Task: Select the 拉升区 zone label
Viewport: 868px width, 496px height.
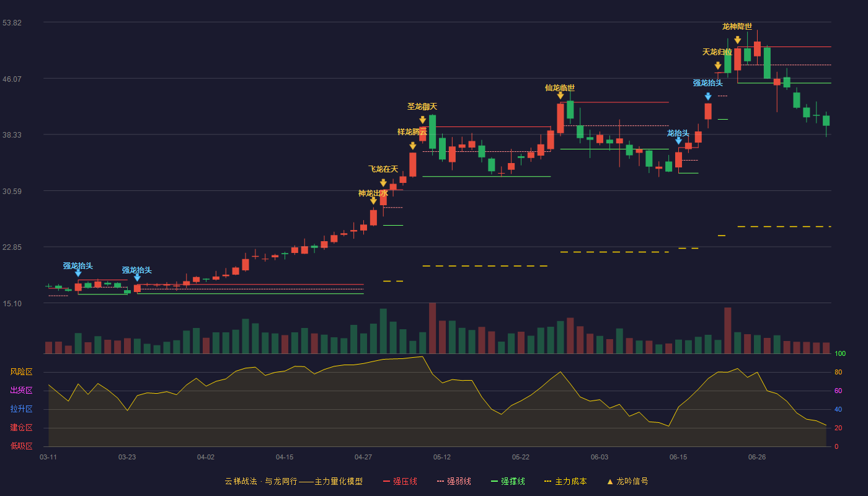Action: (x=22, y=409)
